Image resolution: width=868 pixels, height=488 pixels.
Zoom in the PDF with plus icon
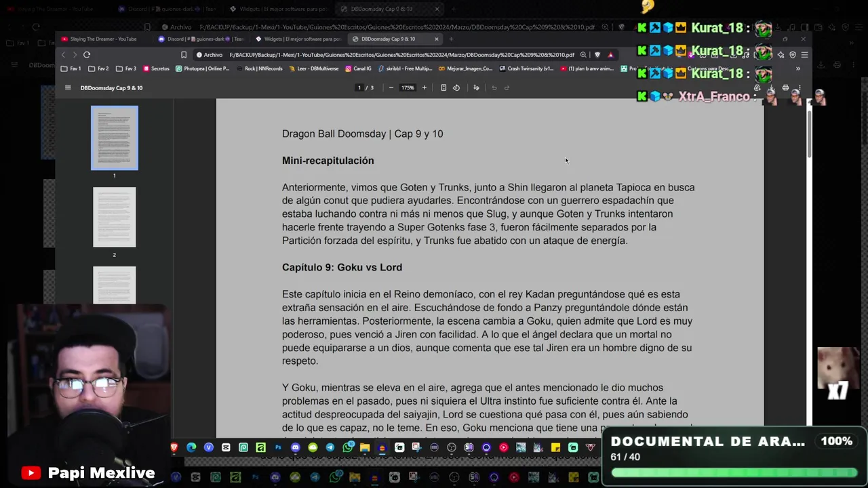[x=424, y=87]
